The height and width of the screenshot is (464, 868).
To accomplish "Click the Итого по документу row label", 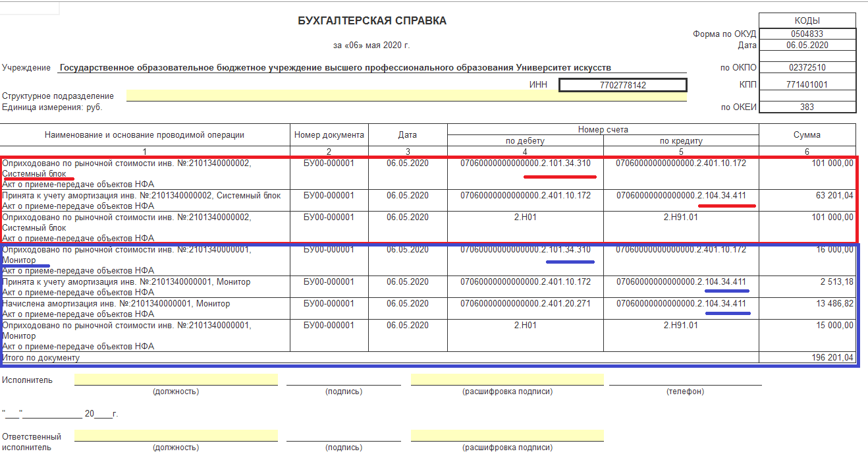I will click(41, 358).
